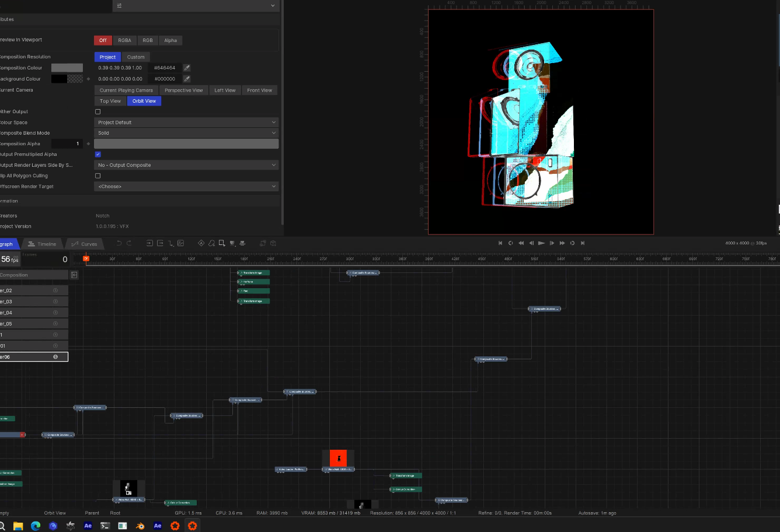780x532 pixels.
Task: Click the Background Colour hex field #000000
Action: click(x=165, y=79)
